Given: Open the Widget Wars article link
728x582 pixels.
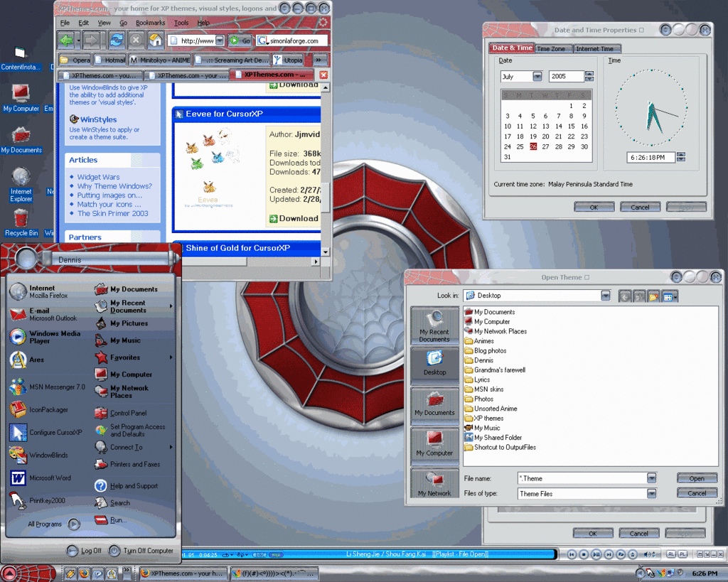Looking at the screenshot, I should click(98, 177).
